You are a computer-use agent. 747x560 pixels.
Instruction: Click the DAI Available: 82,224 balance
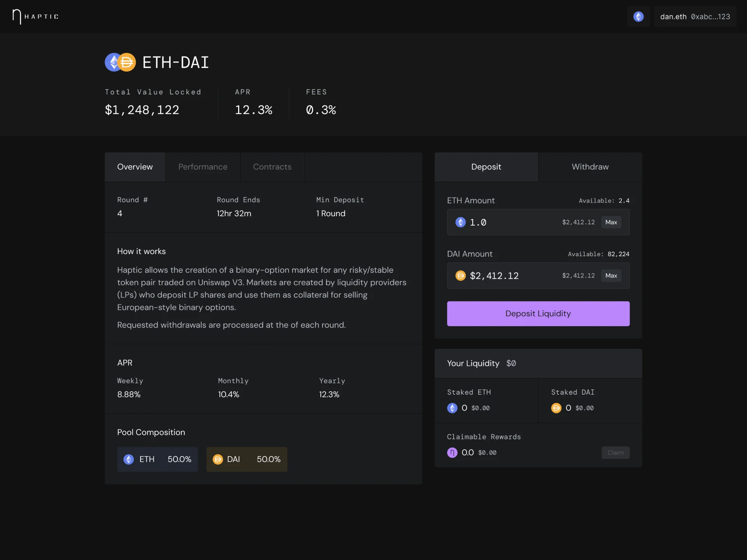click(x=598, y=254)
